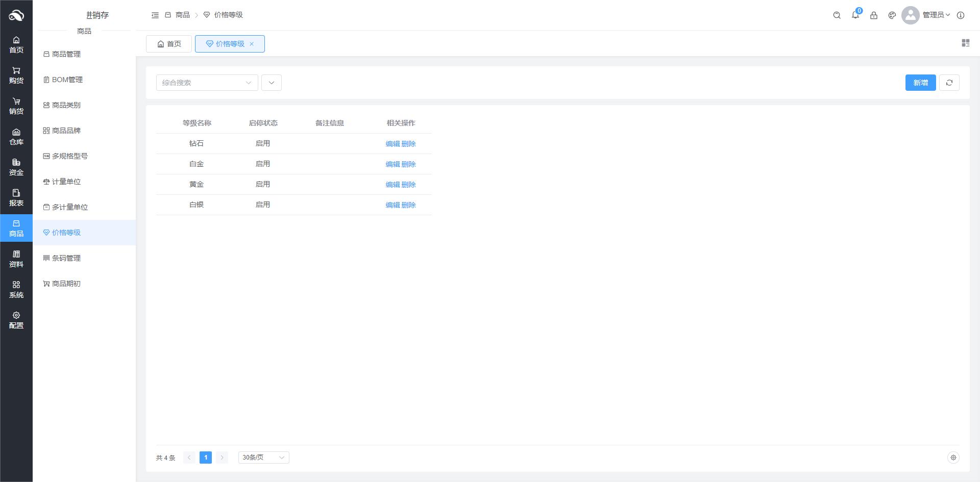The width and height of the screenshot is (980, 482).
Task: Expand advanced search chevron button
Action: click(x=271, y=83)
